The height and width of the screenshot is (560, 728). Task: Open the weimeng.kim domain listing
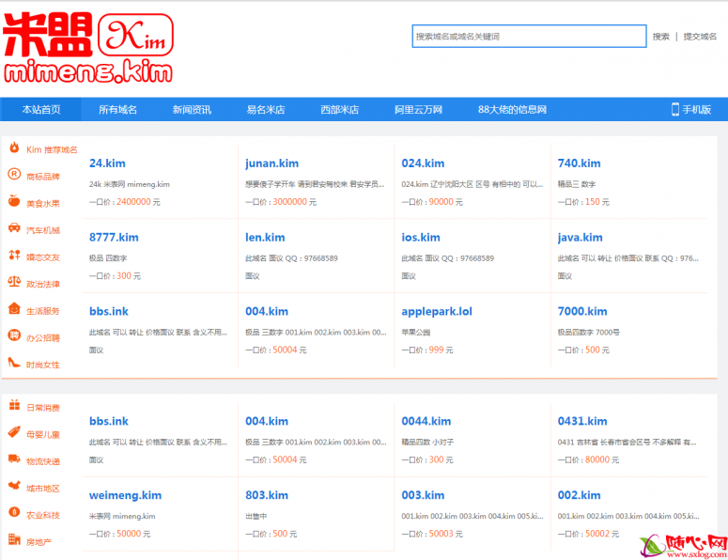125,495
